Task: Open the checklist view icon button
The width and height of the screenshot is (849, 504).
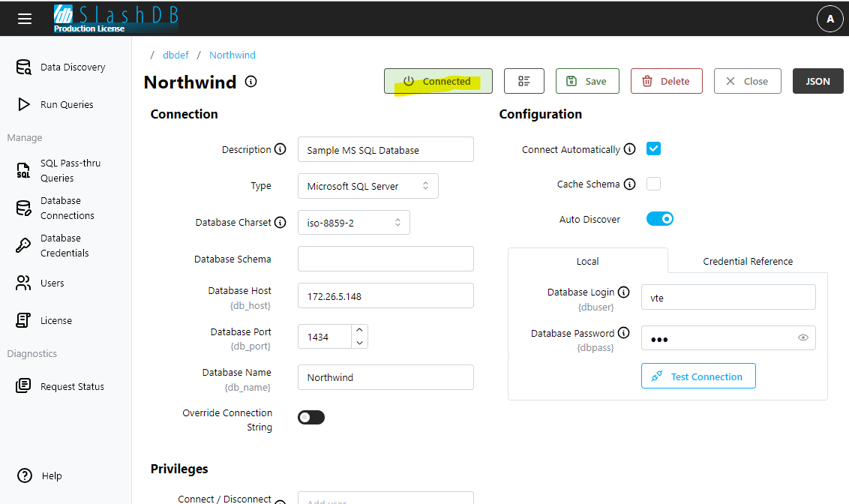Action: (523, 81)
